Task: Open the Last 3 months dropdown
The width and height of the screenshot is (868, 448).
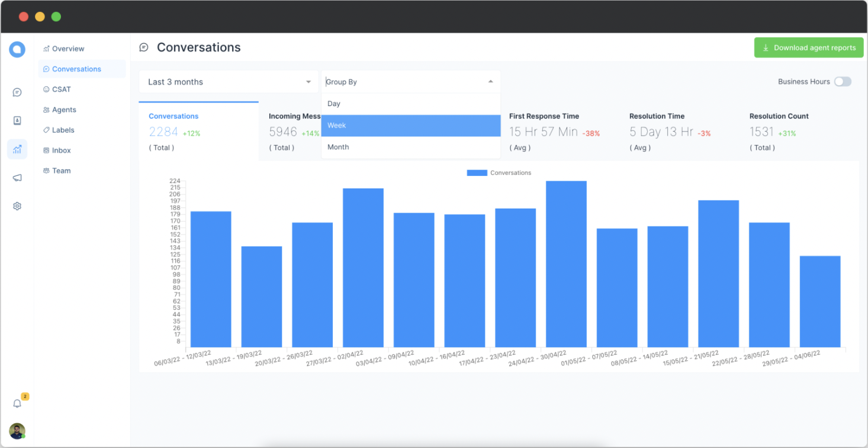Action: (x=229, y=82)
